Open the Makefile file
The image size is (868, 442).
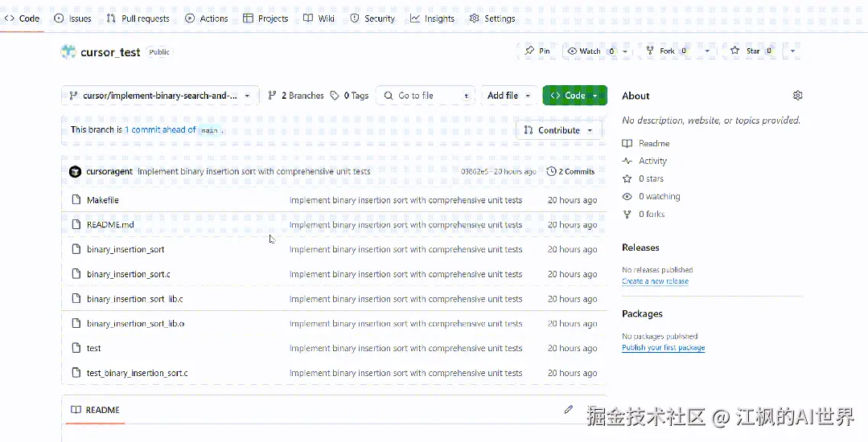click(x=102, y=200)
